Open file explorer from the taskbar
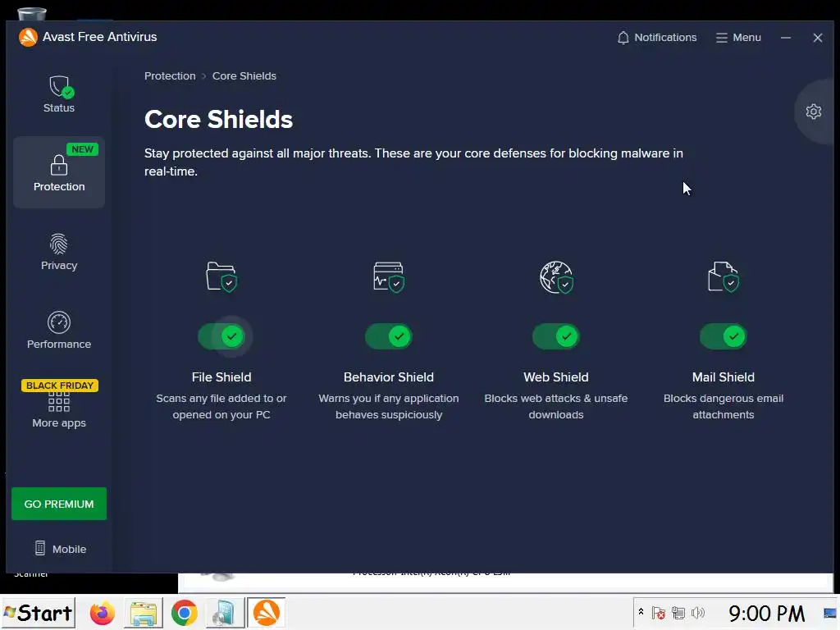 (x=144, y=613)
